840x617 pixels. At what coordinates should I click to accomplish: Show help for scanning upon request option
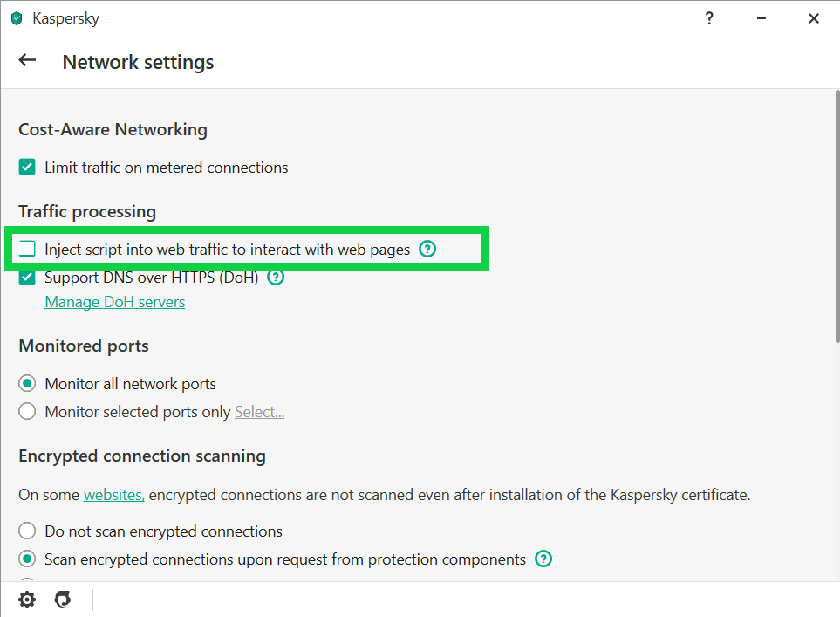pyautogui.click(x=543, y=559)
